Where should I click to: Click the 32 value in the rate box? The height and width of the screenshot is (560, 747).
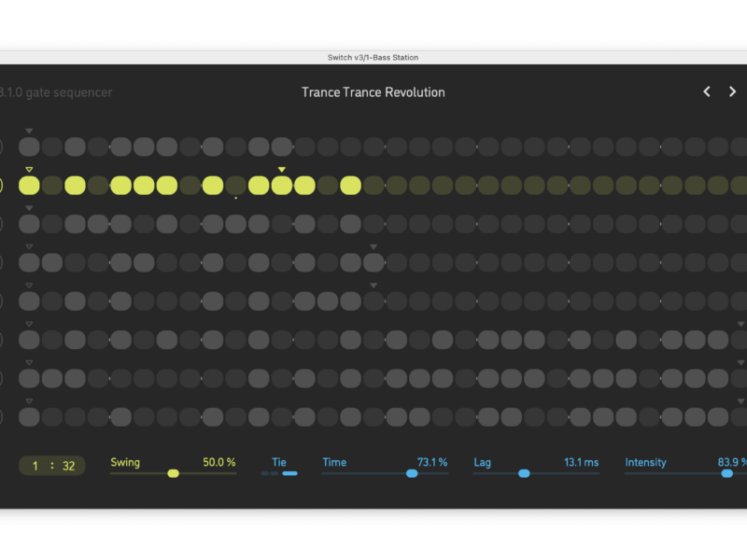[68, 466]
